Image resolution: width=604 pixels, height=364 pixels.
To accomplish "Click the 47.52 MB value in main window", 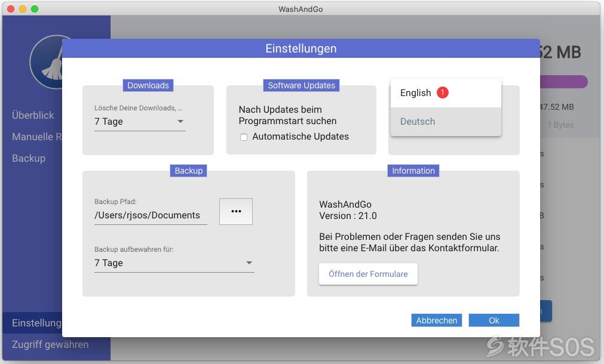I will point(557,107).
